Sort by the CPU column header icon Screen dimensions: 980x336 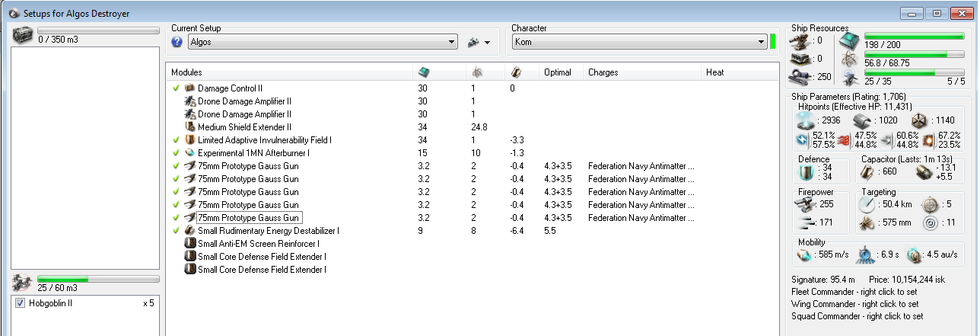pyautogui.click(x=424, y=72)
